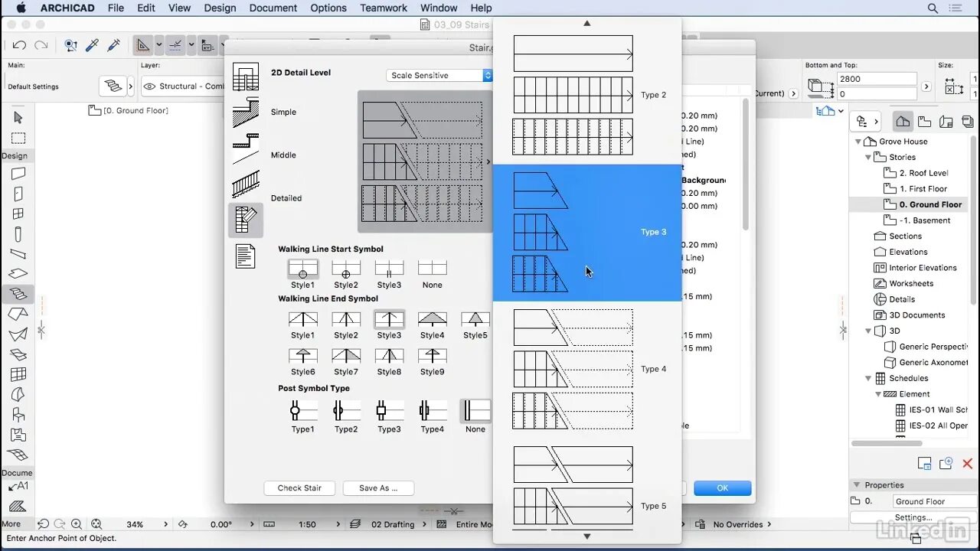The height and width of the screenshot is (551, 980).
Task: Select Walking Line End Symbol Style7
Action: coord(346,361)
